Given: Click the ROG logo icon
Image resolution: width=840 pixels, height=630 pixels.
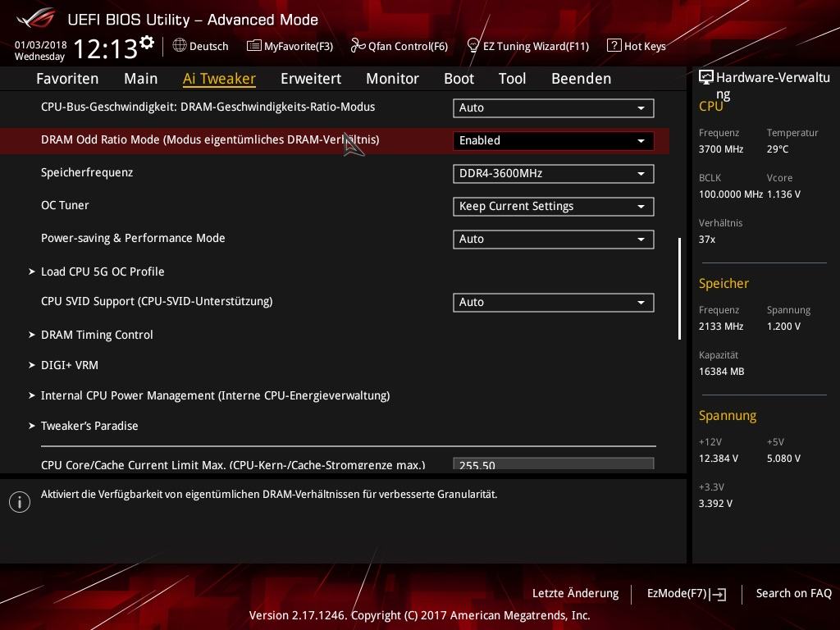Looking at the screenshot, I should tap(35, 18).
